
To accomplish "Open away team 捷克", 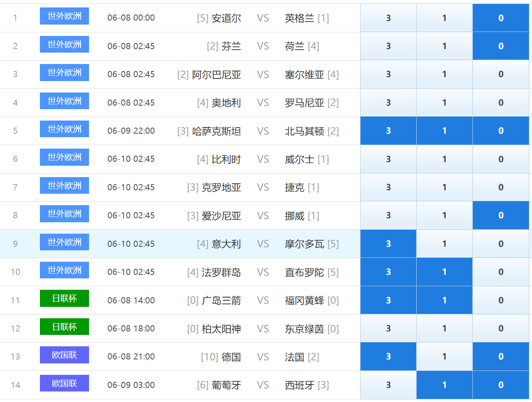I will [295, 187].
